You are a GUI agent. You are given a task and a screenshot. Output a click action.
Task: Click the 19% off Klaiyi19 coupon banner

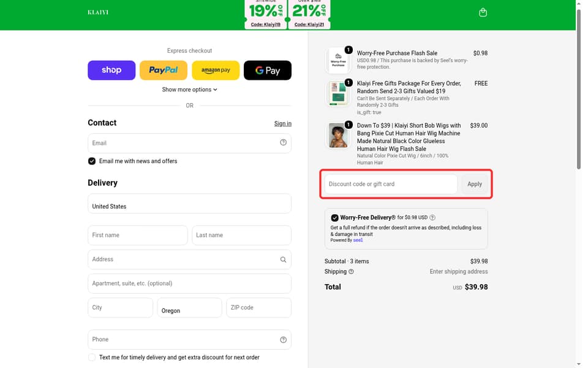[x=265, y=14]
